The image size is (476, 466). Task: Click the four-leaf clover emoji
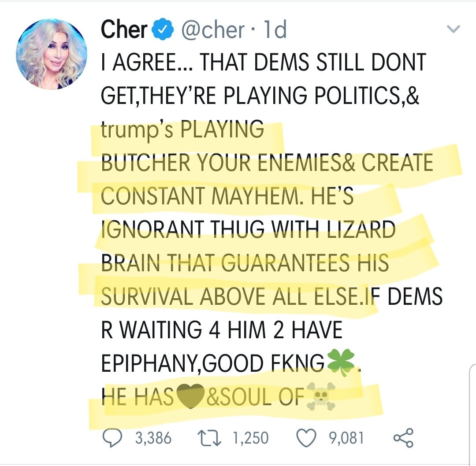point(342,362)
